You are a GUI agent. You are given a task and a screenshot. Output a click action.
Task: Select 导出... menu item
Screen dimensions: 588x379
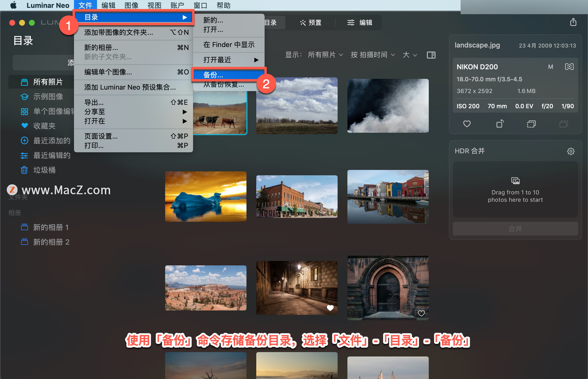coord(134,103)
